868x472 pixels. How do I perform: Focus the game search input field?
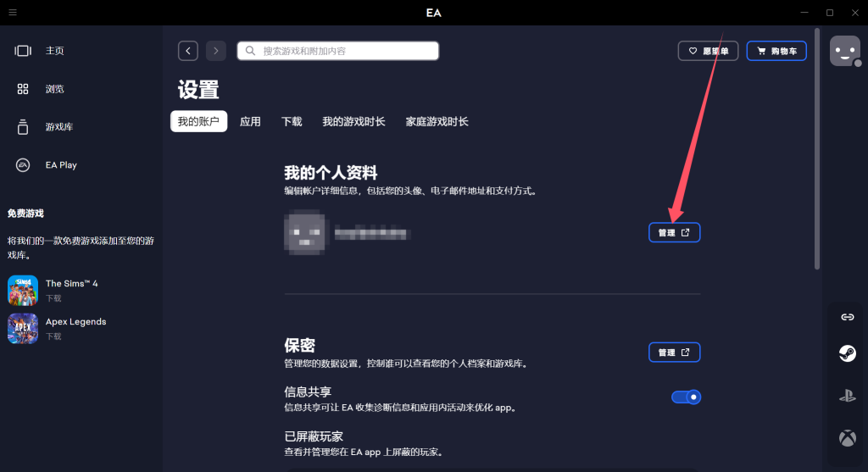click(337, 51)
